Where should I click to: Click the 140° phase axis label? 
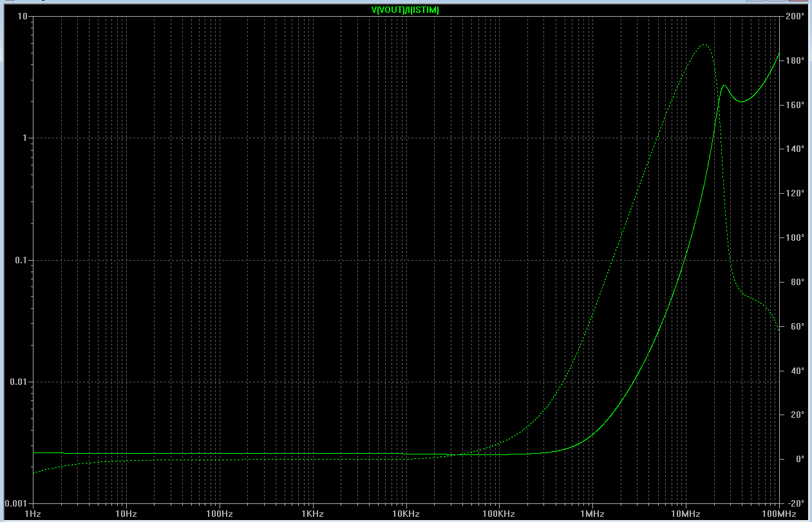click(795, 149)
